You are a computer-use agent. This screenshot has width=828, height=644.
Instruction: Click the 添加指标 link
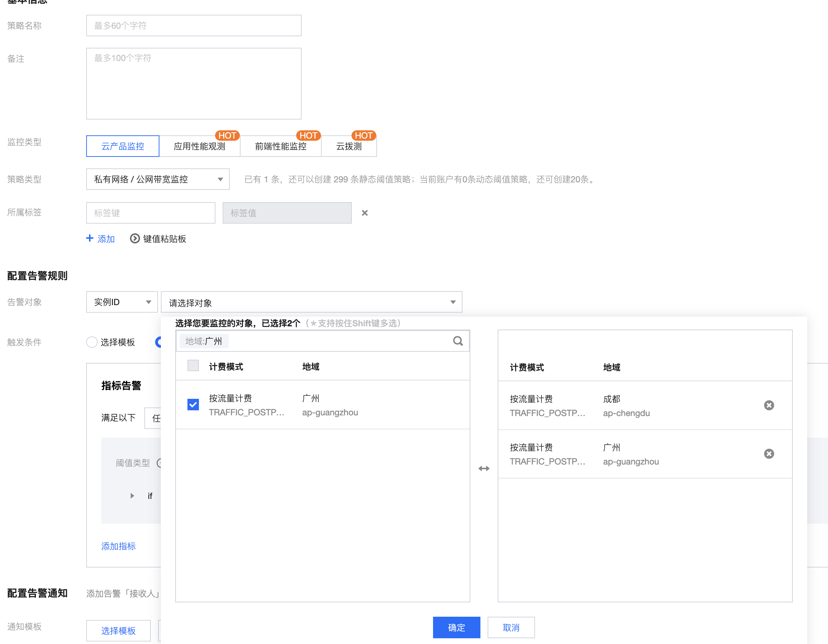[118, 546]
